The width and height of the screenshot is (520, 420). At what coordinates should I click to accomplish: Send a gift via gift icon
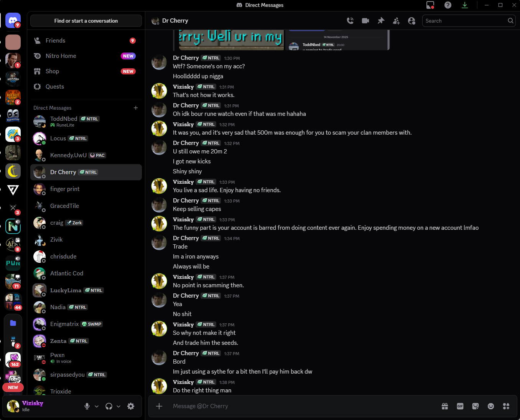tap(445, 406)
